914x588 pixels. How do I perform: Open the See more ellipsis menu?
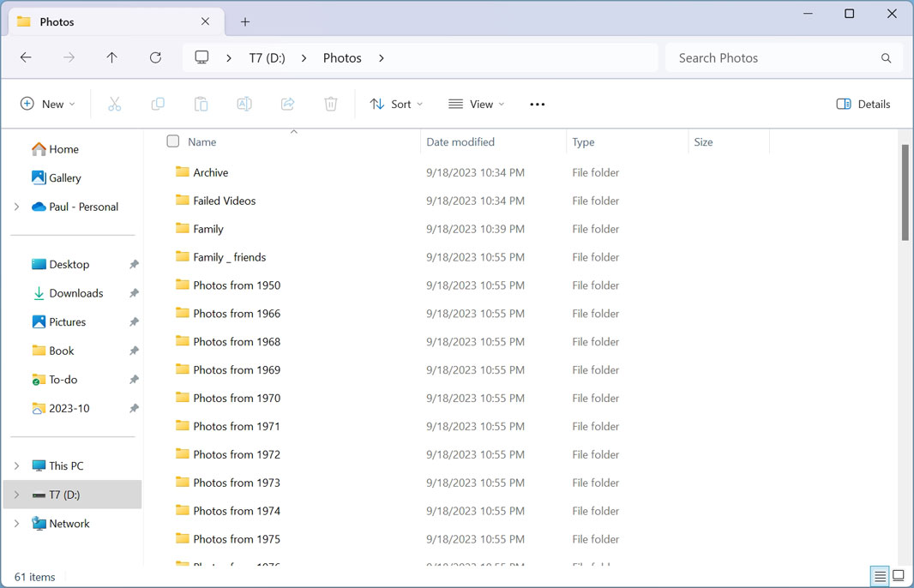point(538,104)
